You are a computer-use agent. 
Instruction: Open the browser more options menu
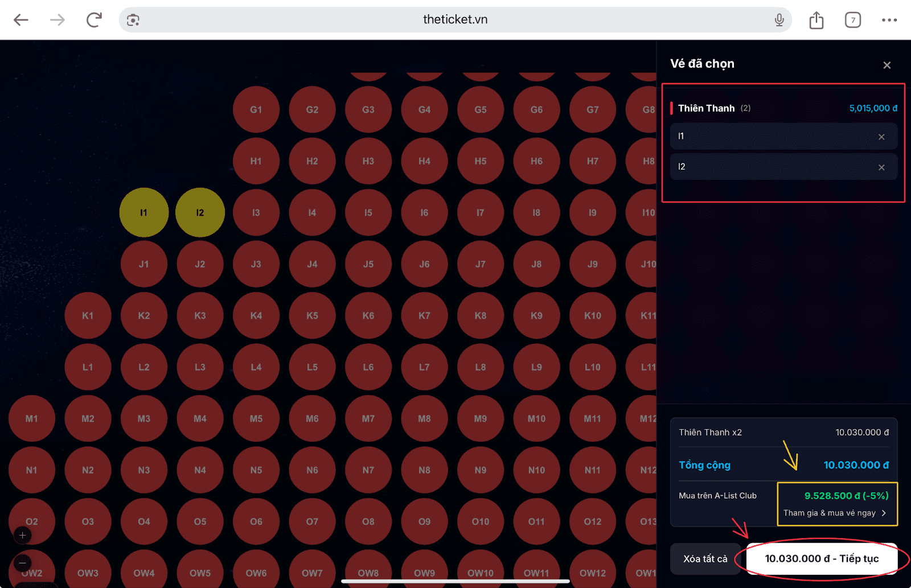click(x=889, y=20)
